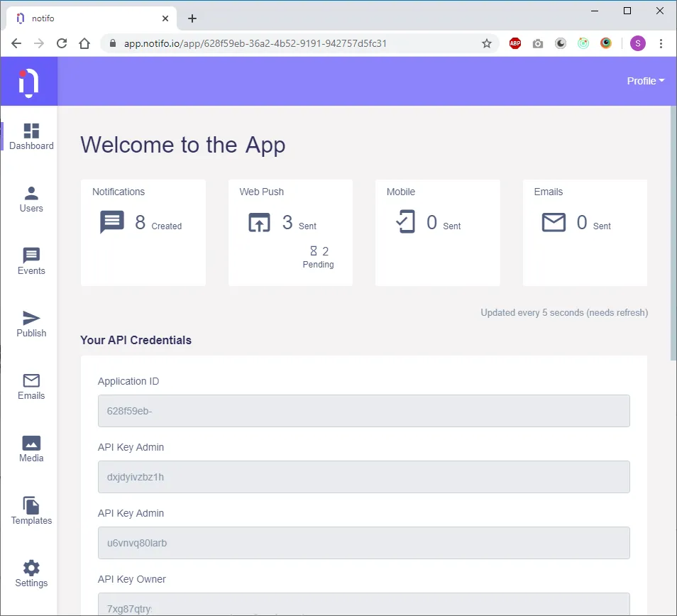Open the Dashboard sidebar item
This screenshot has width=677, height=616.
pyautogui.click(x=31, y=137)
